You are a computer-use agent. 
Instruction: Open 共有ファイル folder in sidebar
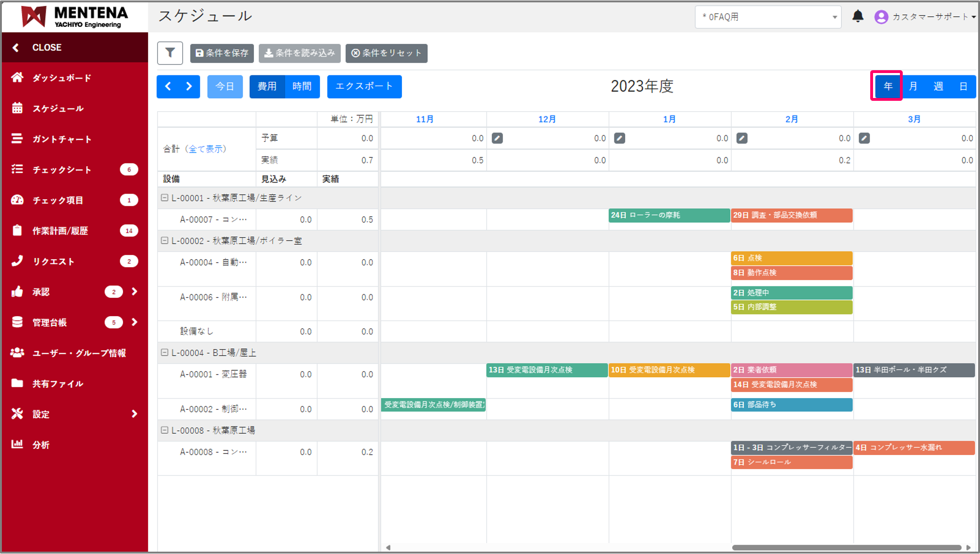coord(17,383)
